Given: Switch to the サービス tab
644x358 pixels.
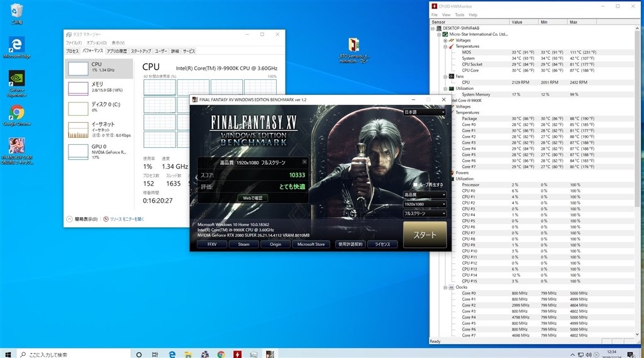Looking at the screenshot, I should point(189,51).
